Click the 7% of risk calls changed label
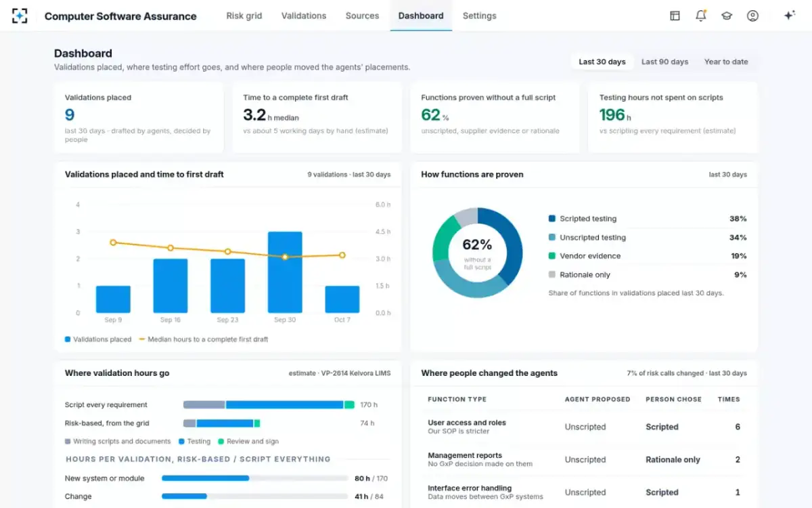 [x=687, y=373]
